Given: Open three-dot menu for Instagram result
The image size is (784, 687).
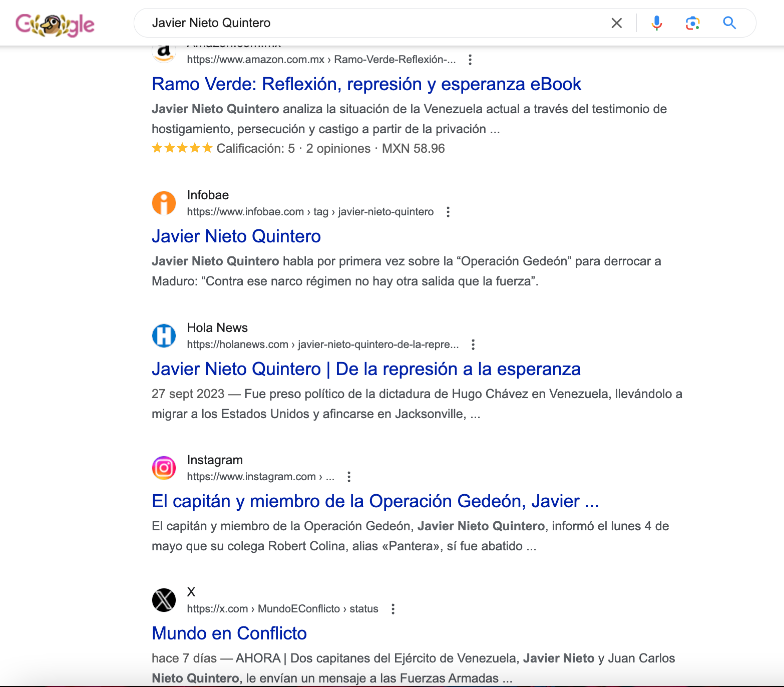Looking at the screenshot, I should point(349,477).
